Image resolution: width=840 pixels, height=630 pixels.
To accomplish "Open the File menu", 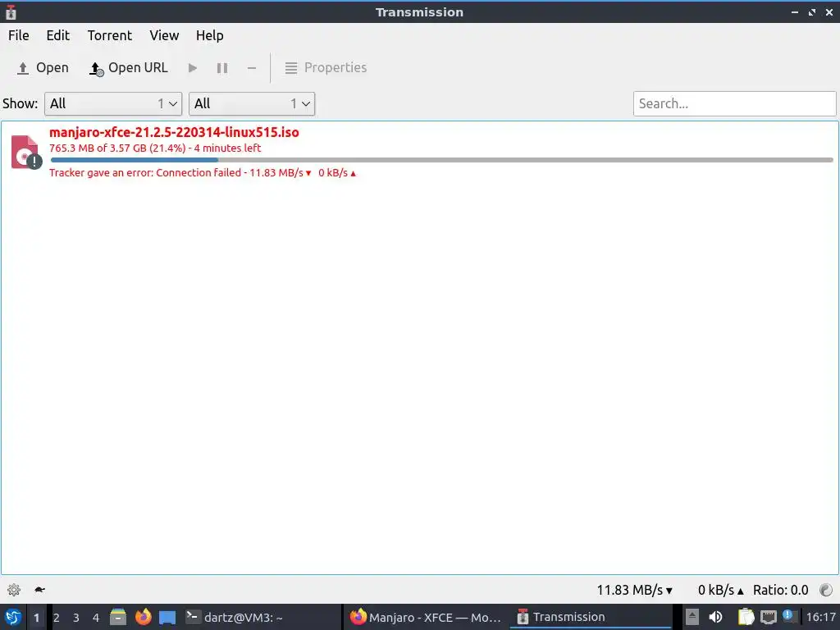I will pos(19,35).
